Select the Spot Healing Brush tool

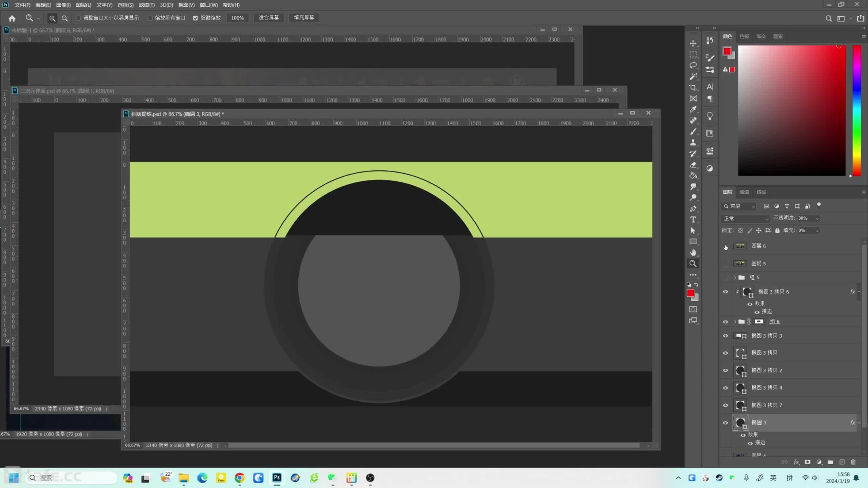tap(693, 121)
